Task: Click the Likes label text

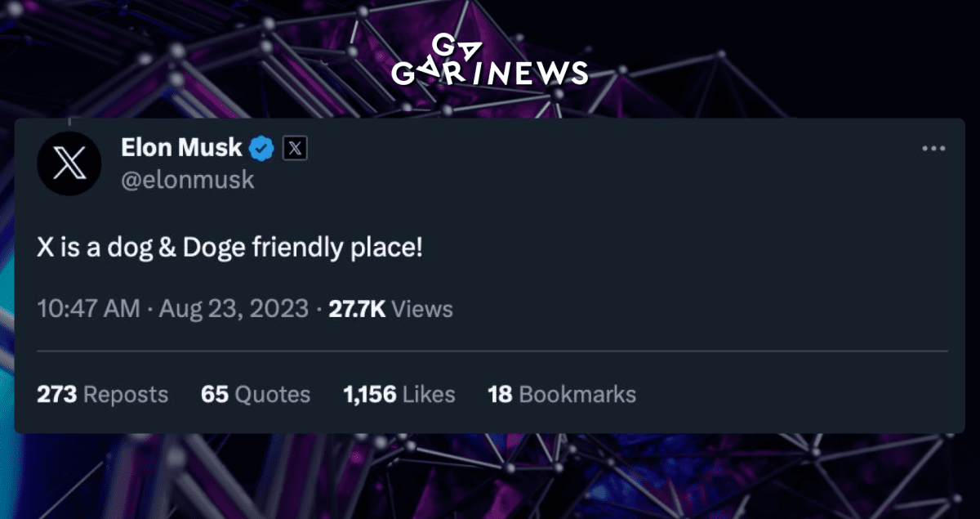Action: coord(429,395)
